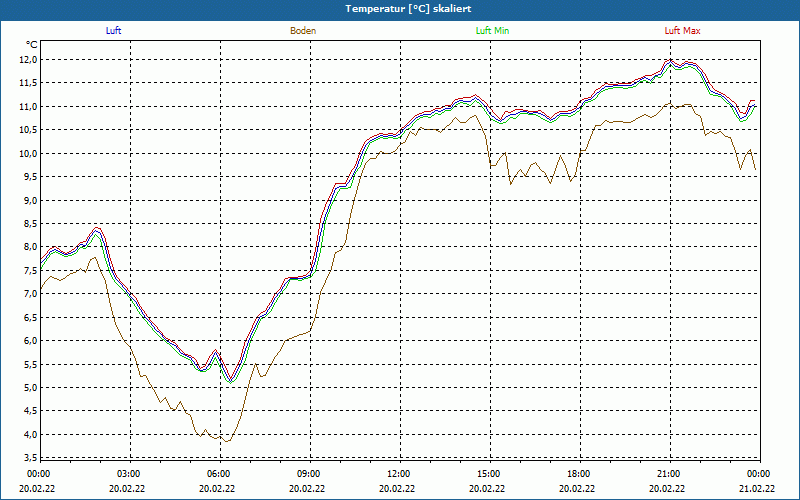Click the 3,5 y-axis value
The width and height of the screenshot is (800, 500).
(x=31, y=457)
